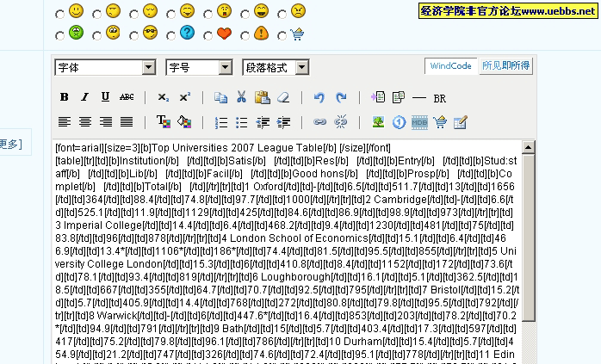Decrease indent with outdent icon
Screen dimensions: 601x364
click(263, 122)
